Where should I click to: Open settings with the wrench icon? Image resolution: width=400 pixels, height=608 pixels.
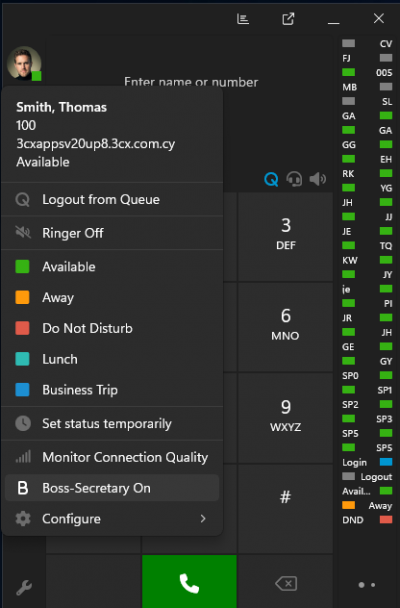[24, 587]
